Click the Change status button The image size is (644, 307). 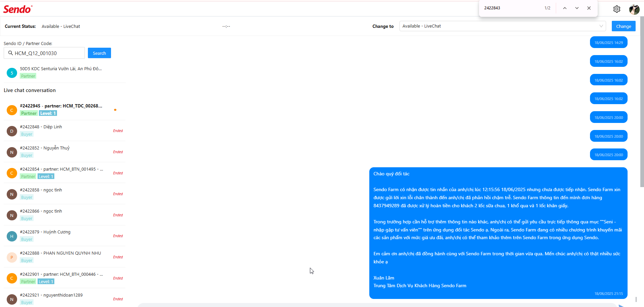tap(624, 26)
